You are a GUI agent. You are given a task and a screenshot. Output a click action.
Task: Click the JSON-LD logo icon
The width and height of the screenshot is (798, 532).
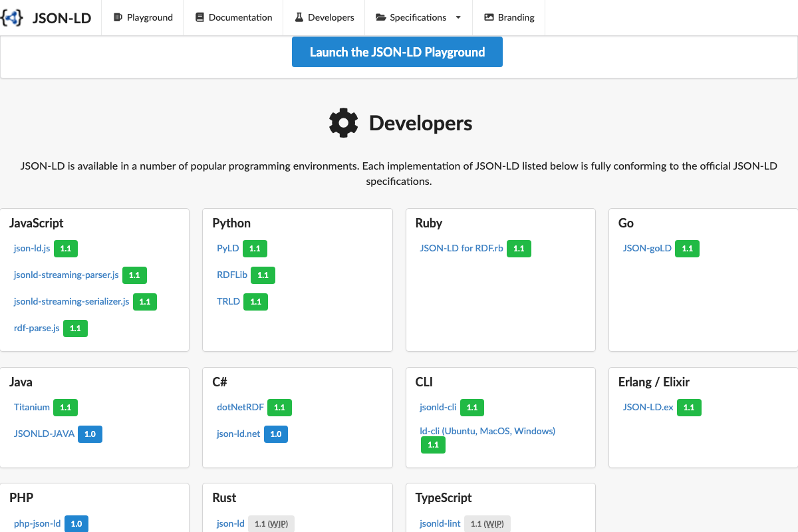11,17
